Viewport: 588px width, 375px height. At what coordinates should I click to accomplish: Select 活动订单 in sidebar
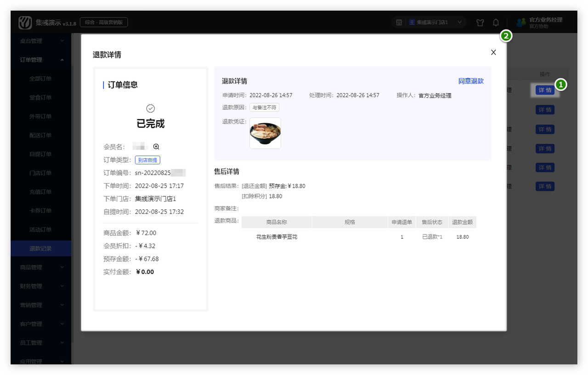tap(40, 229)
